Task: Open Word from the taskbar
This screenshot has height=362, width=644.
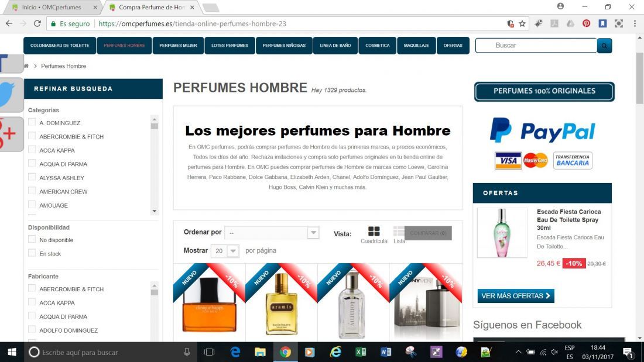Action: click(386, 352)
